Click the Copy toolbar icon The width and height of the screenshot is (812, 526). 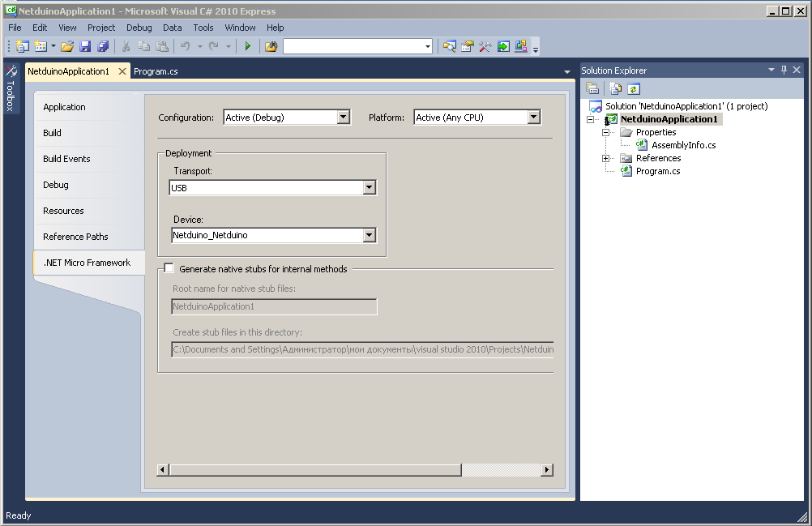144,46
